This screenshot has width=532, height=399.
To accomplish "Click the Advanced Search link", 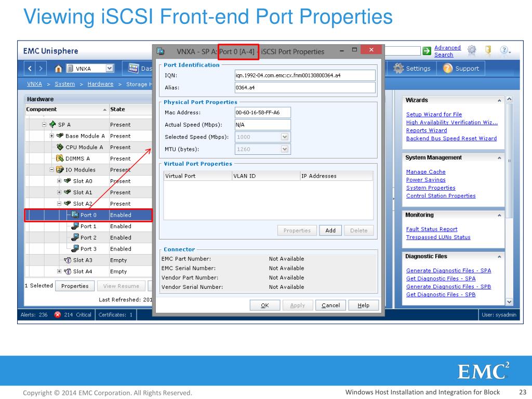I will coord(447,51).
